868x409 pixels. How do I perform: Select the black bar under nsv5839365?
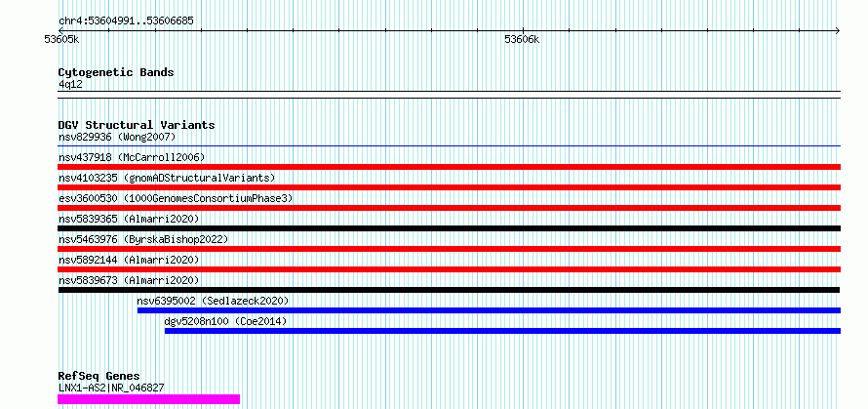coord(449,228)
